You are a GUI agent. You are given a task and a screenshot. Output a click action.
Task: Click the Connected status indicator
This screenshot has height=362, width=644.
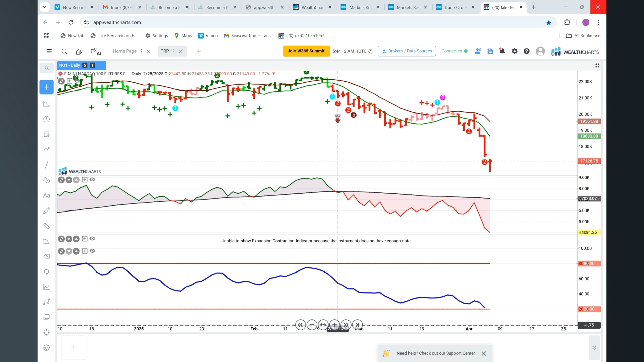click(454, 51)
